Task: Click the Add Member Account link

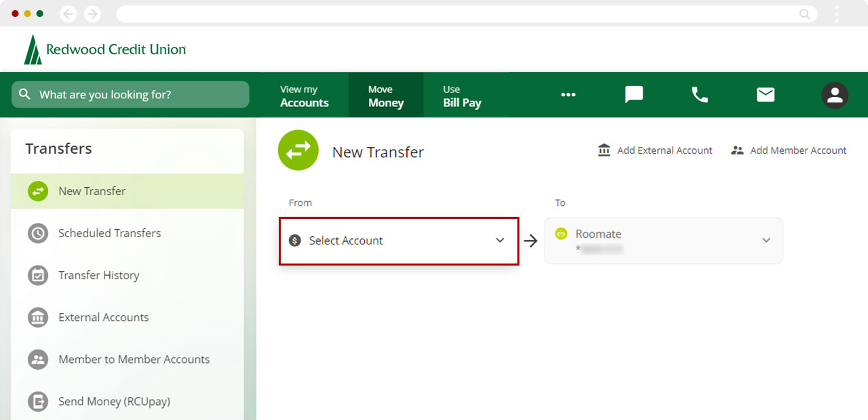Action: tap(789, 150)
